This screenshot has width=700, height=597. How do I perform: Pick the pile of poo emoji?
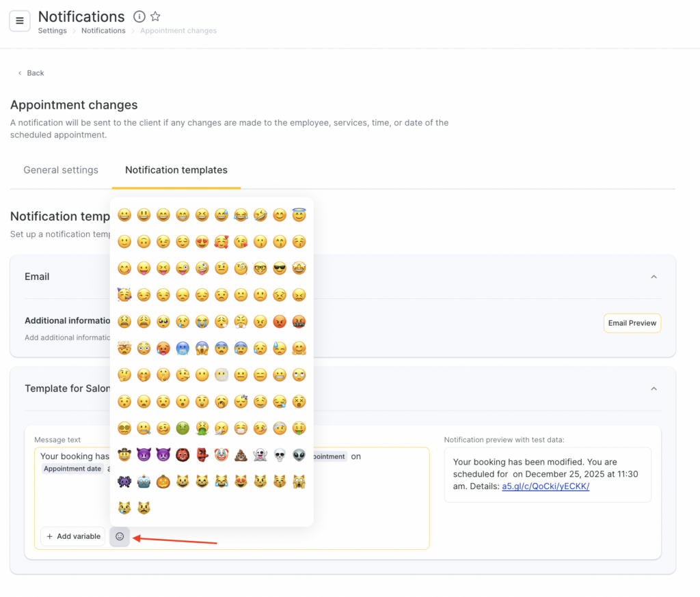241,455
